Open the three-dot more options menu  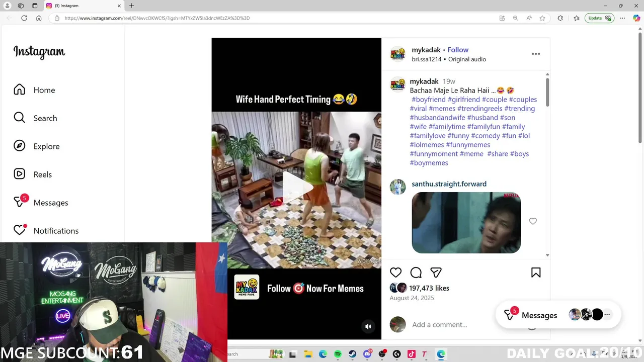point(536,54)
